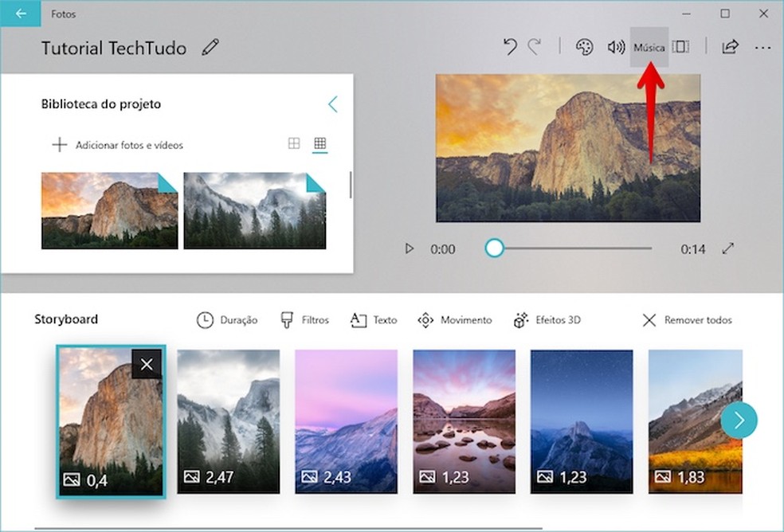
Task: Select the orange cliff photo in library
Action: click(x=109, y=210)
